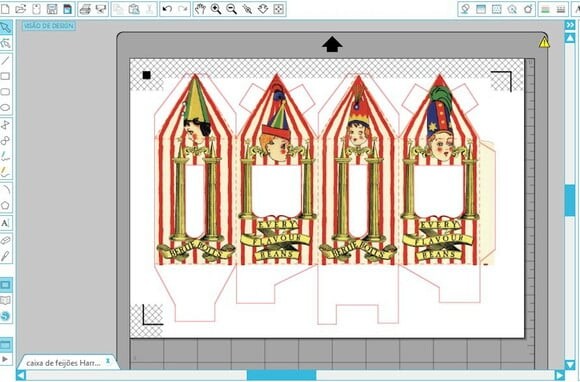Screen dimensions: 580x382
Task: Select the first Bertie Botts box panel
Action: [195, 170]
